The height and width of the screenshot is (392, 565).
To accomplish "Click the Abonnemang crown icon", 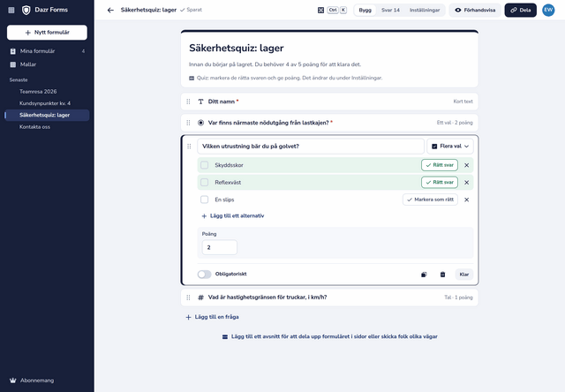I will (x=13, y=381).
